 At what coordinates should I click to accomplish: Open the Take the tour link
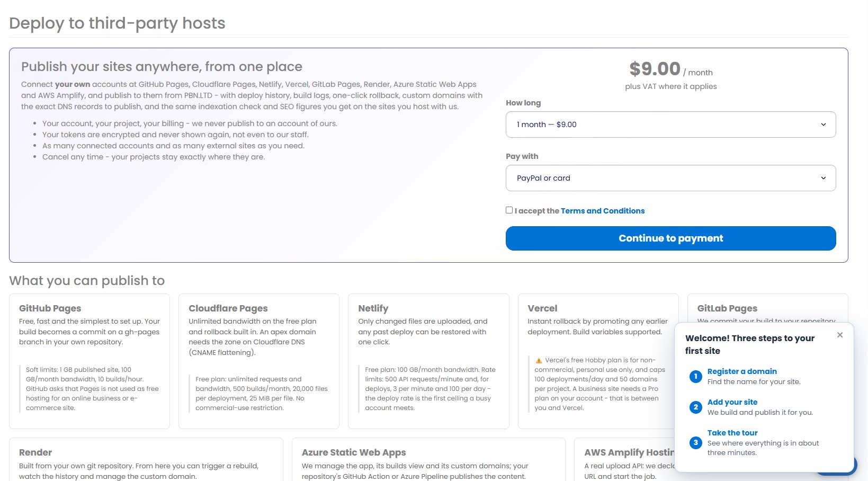732,433
